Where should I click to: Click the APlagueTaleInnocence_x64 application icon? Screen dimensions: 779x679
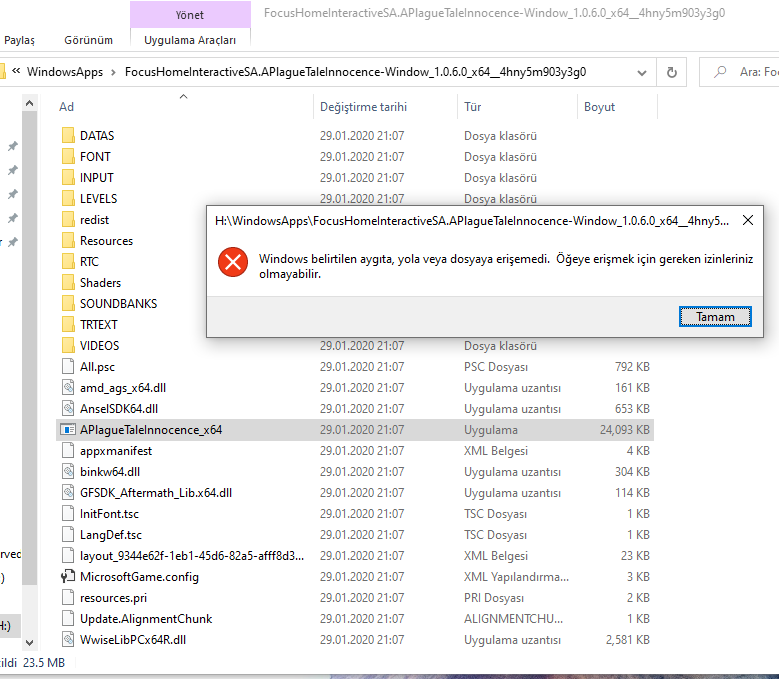point(68,429)
